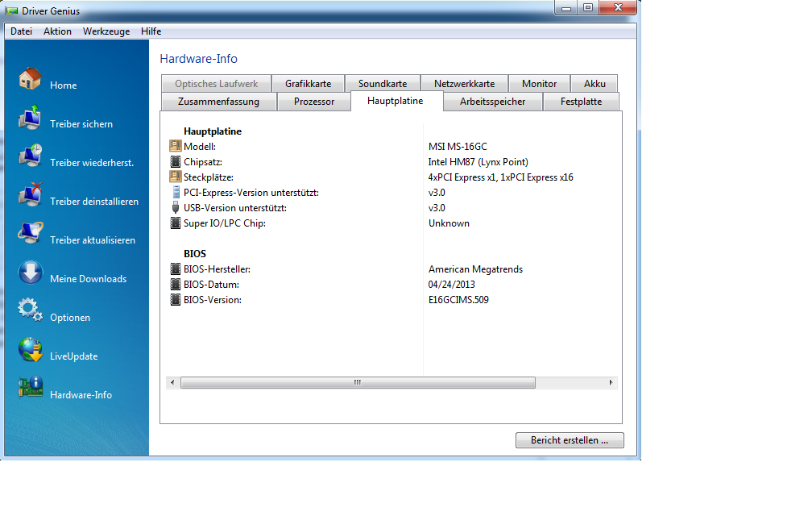Select the 4xPCI Express x1 slots value
Screen dimensions: 812x508
tap(501, 177)
